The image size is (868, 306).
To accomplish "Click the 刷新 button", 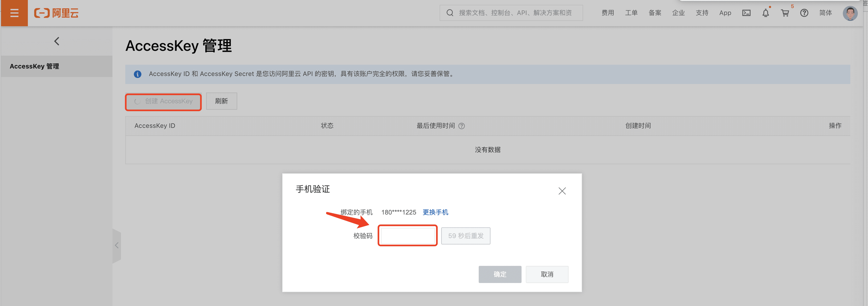I will click(x=221, y=101).
